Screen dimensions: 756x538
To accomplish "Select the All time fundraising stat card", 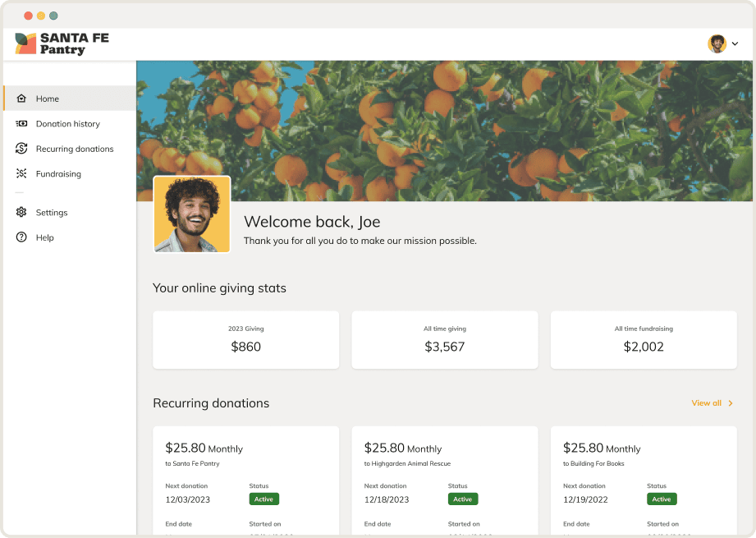I will (644, 339).
